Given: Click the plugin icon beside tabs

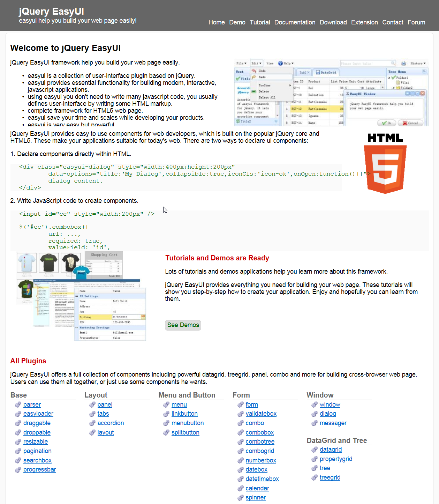Looking at the screenshot, I should (92, 414).
